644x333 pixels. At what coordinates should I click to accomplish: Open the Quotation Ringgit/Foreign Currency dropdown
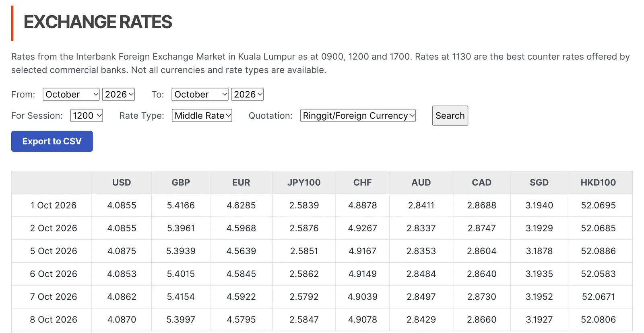pyautogui.click(x=358, y=116)
